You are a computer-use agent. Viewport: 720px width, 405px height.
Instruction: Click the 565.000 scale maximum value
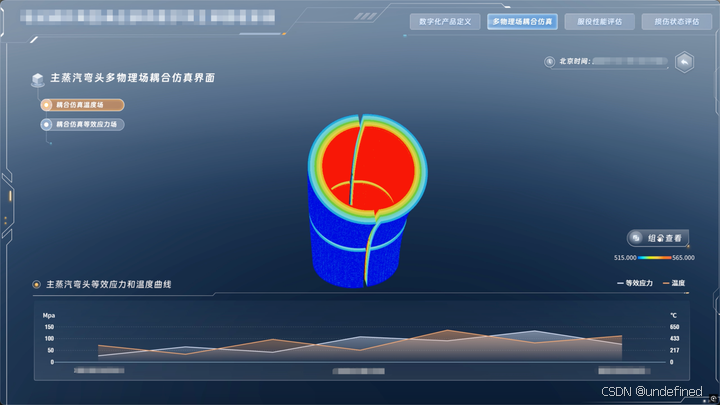coord(683,258)
